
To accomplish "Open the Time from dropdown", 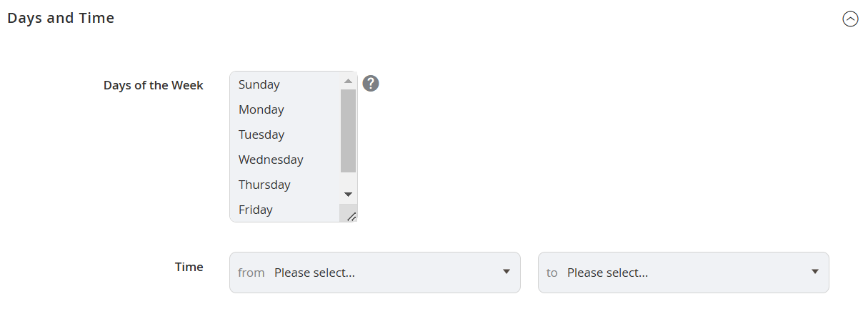I will point(375,273).
